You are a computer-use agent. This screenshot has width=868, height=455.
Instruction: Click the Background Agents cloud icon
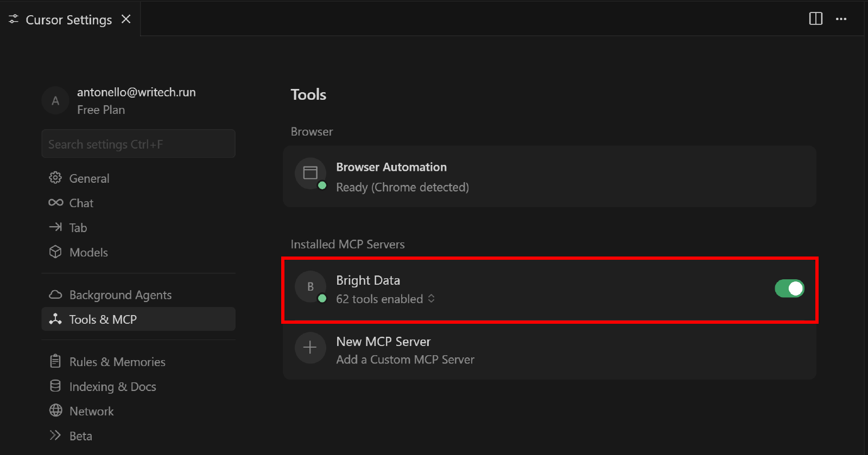pyautogui.click(x=55, y=295)
